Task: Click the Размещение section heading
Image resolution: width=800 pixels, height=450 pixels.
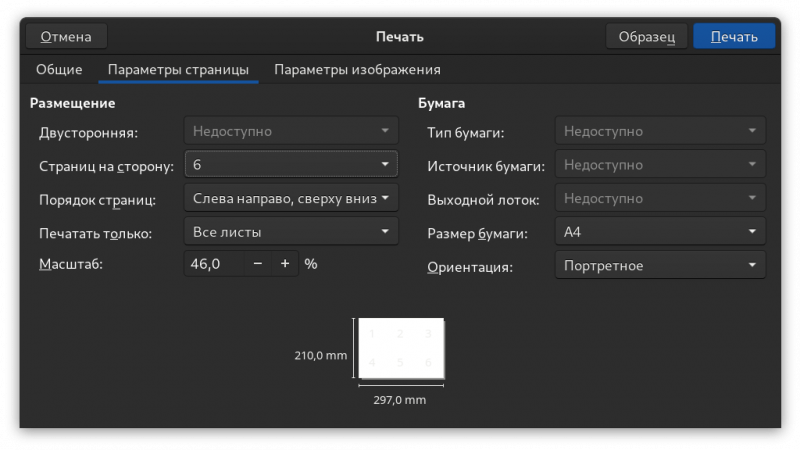Action: coord(72,103)
